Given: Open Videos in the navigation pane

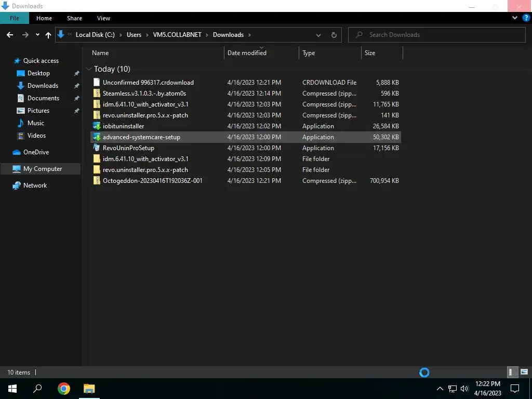Looking at the screenshot, I should tap(36, 136).
